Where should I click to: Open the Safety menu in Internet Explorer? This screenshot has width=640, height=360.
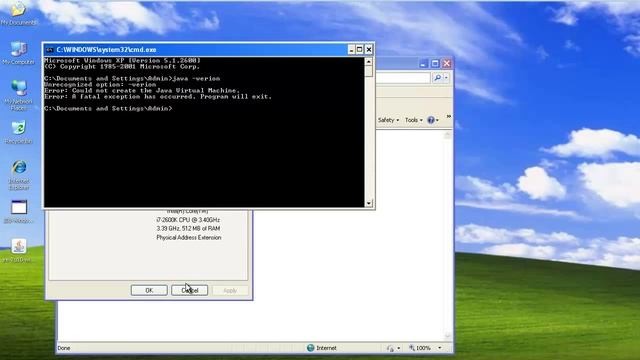coord(388,120)
